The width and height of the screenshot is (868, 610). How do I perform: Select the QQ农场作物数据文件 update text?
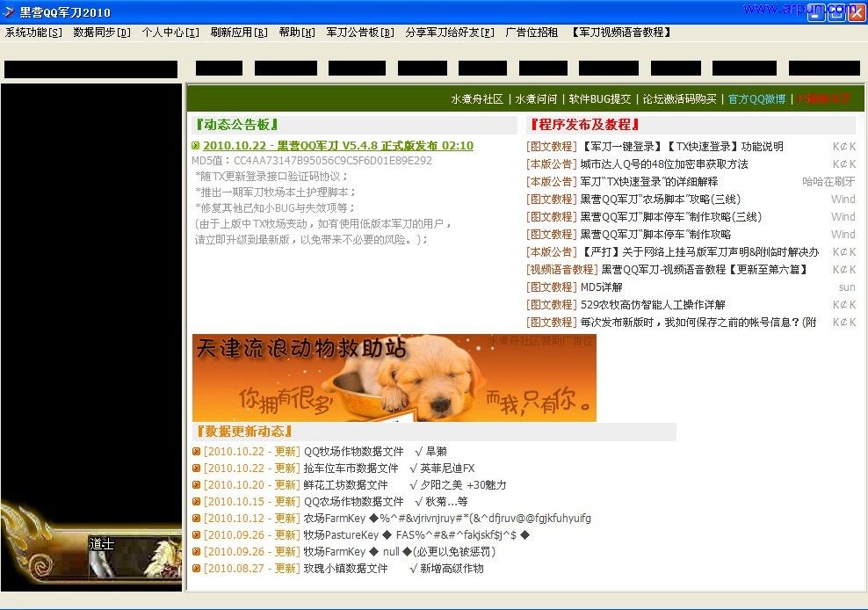click(x=354, y=502)
